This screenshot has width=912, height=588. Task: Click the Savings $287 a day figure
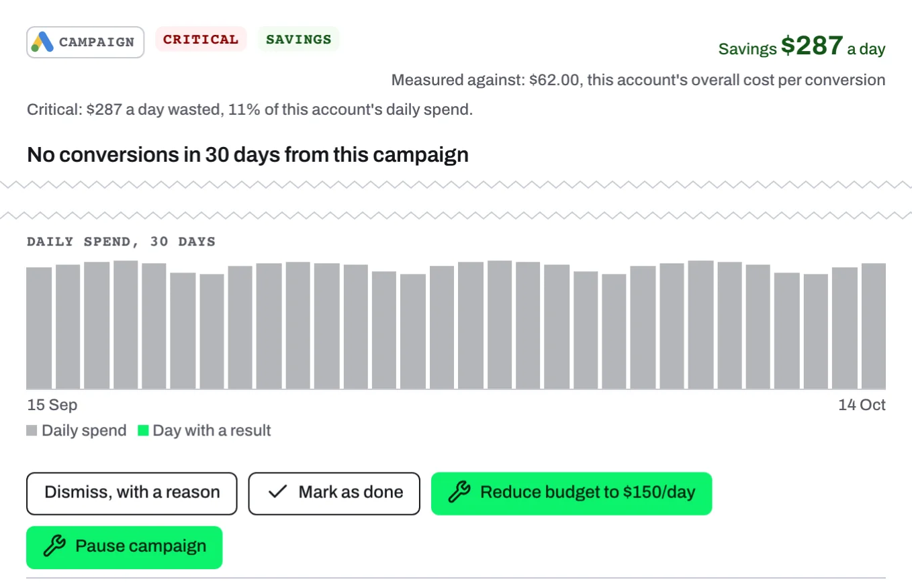pyautogui.click(x=802, y=46)
